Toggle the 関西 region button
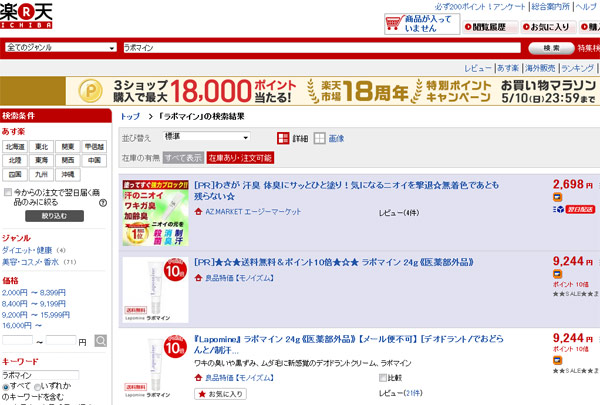This screenshot has width=600, height=405. [x=68, y=160]
